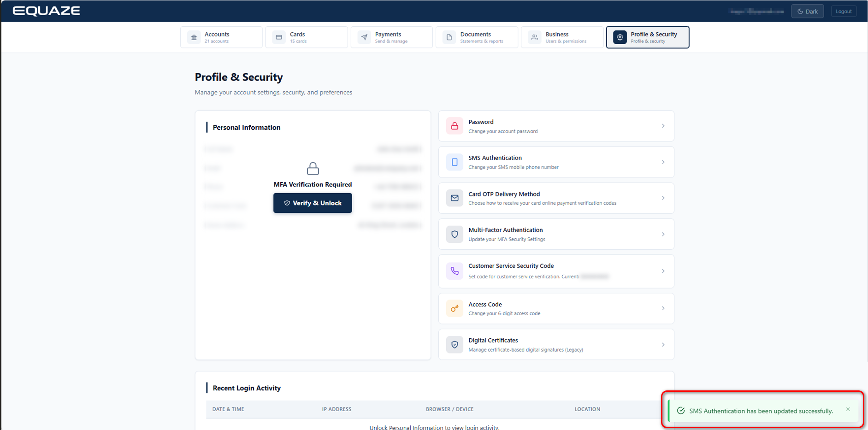This screenshot has height=430, width=868.
Task: Click the Accounts bank icon
Action: (194, 37)
